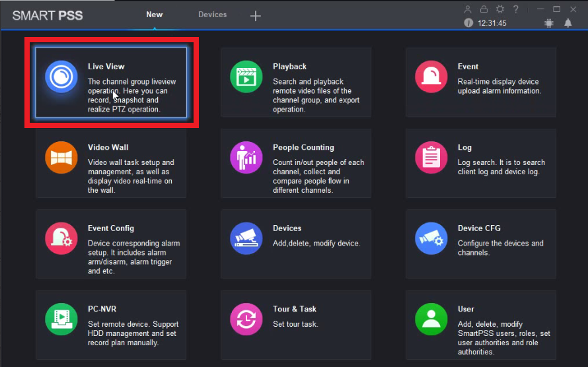Click the Playback title text

289,67
